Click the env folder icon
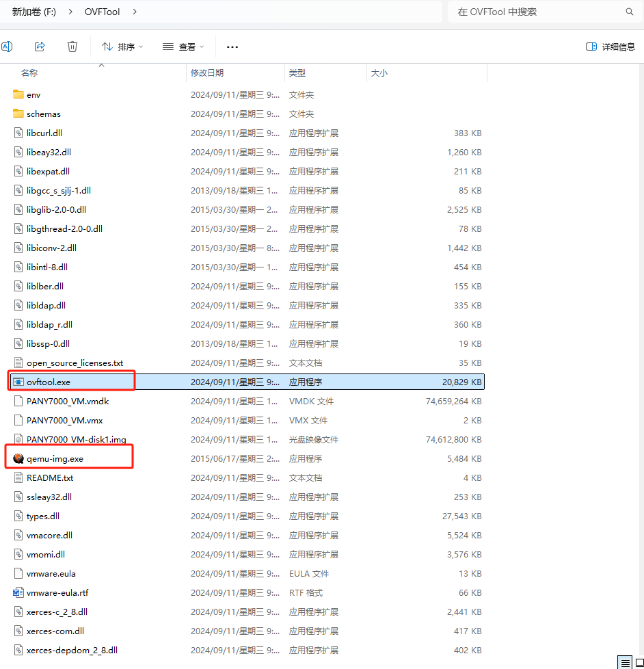644x669 pixels. tap(18, 94)
